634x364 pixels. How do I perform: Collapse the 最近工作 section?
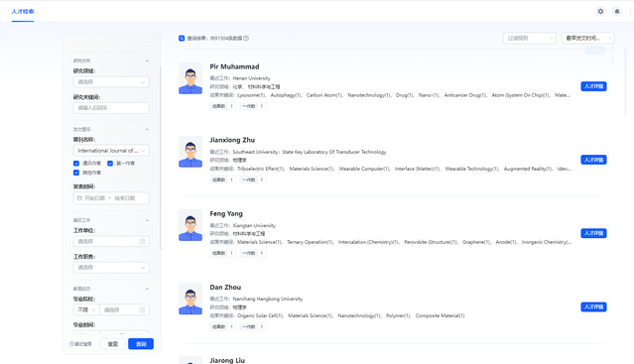coord(147,220)
